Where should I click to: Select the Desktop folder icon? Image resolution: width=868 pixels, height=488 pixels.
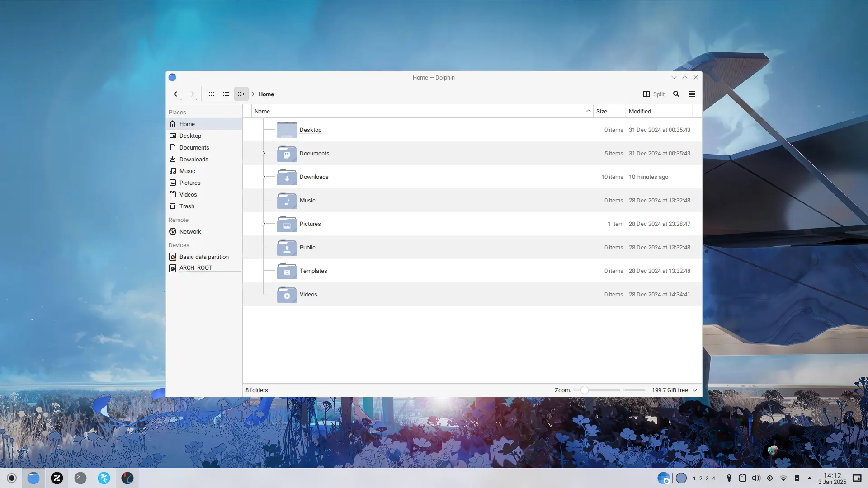[287, 130]
